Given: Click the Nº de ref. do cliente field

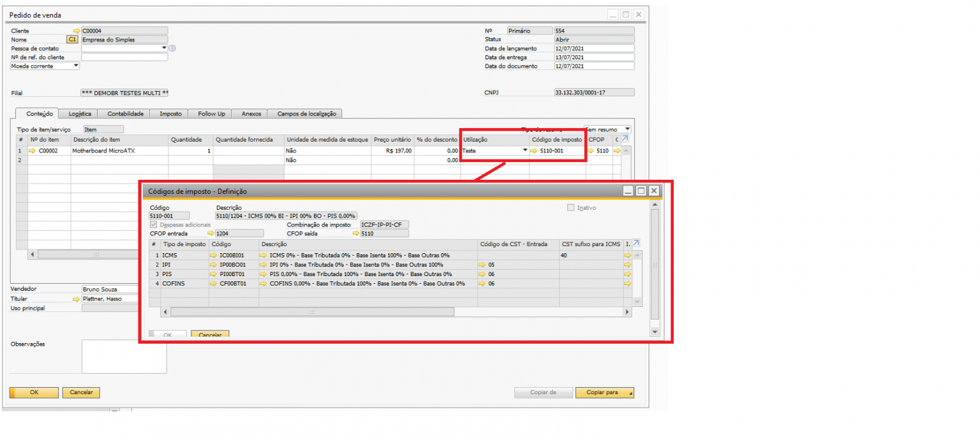Looking at the screenshot, I should (124, 57).
